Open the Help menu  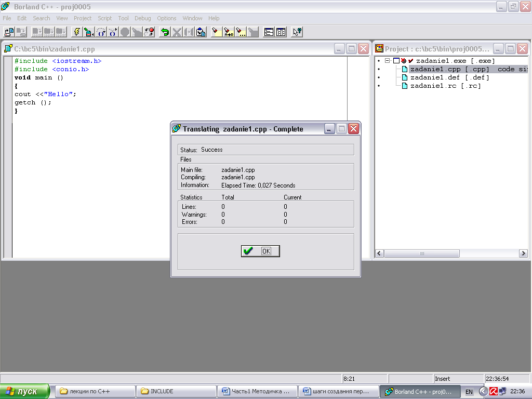214,18
